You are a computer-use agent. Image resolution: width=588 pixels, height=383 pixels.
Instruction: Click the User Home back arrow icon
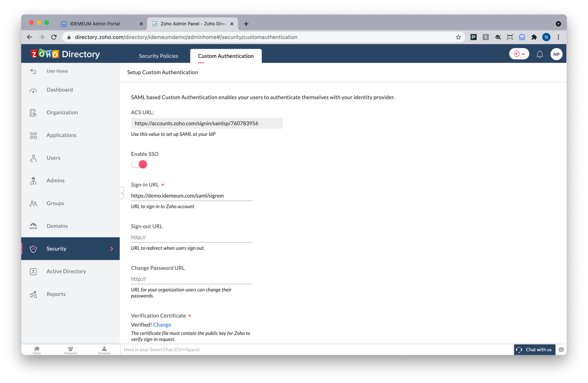pos(33,71)
